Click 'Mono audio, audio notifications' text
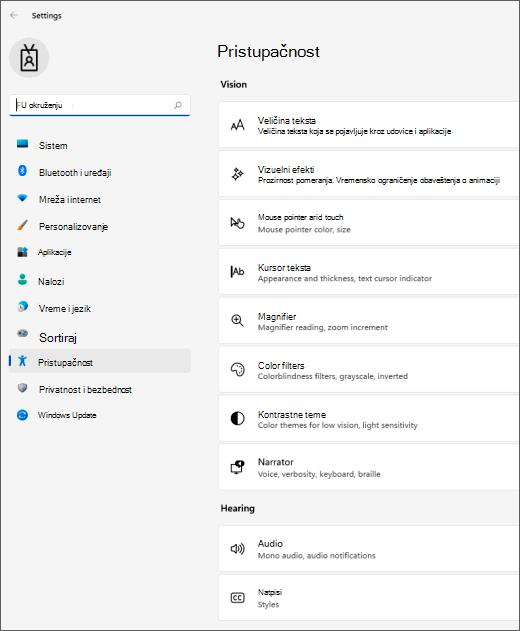 (317, 555)
